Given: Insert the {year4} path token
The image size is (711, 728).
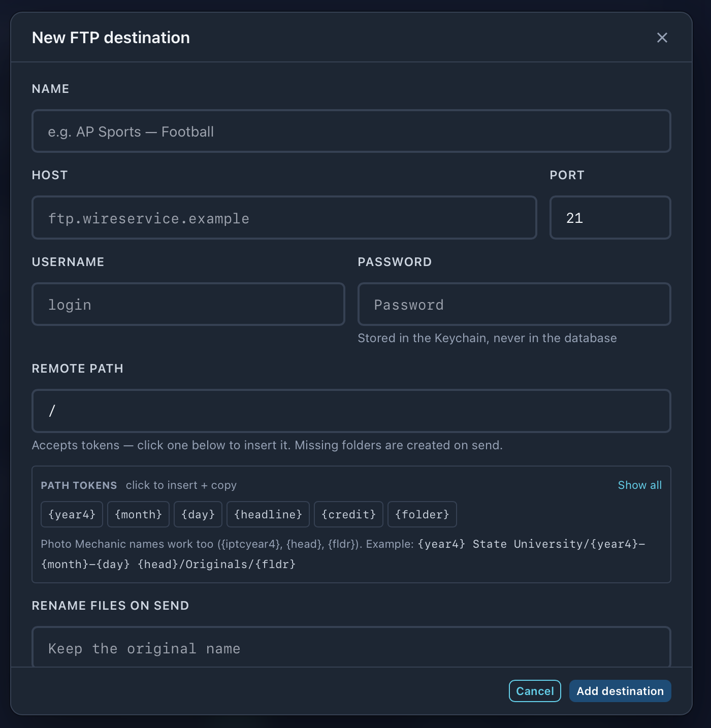Looking at the screenshot, I should (72, 514).
